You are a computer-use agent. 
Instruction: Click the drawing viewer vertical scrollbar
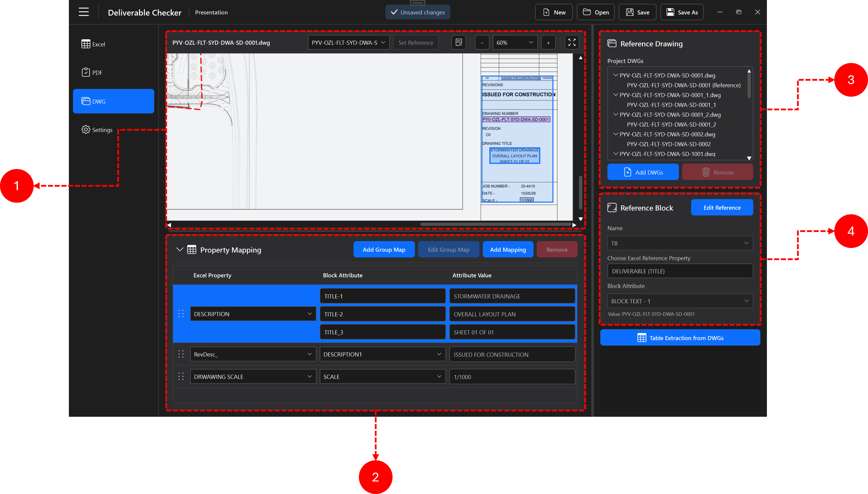580,192
